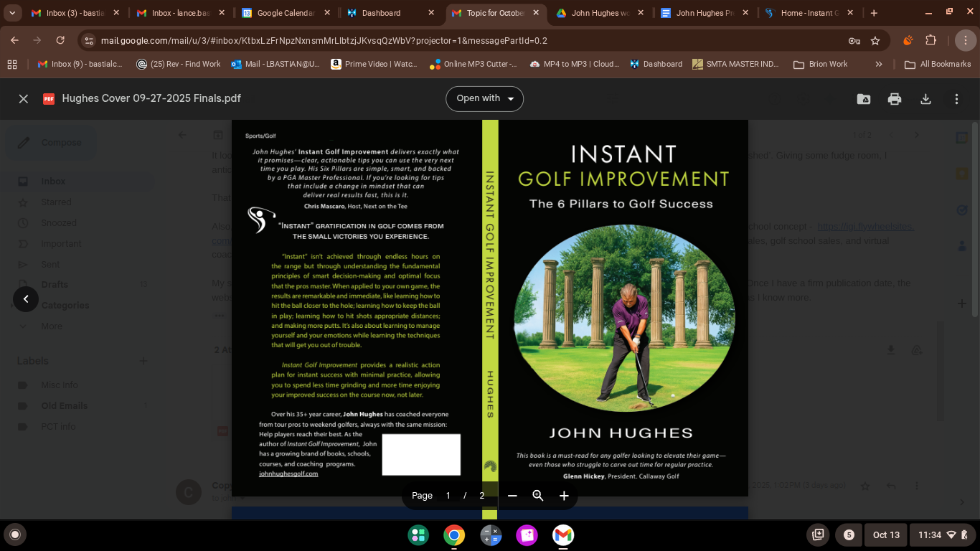
Task: Go to the previous attachment arrow
Action: click(26, 299)
